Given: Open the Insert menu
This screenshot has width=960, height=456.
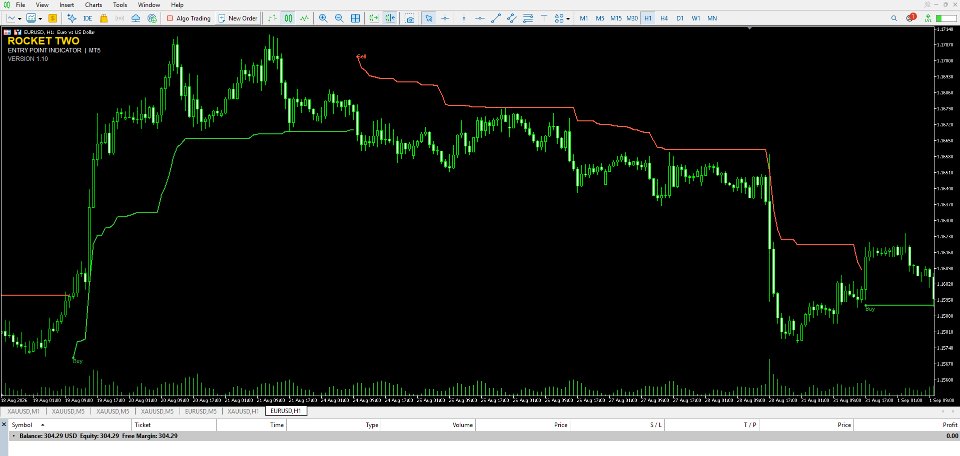Looking at the screenshot, I should pyautogui.click(x=66, y=5).
